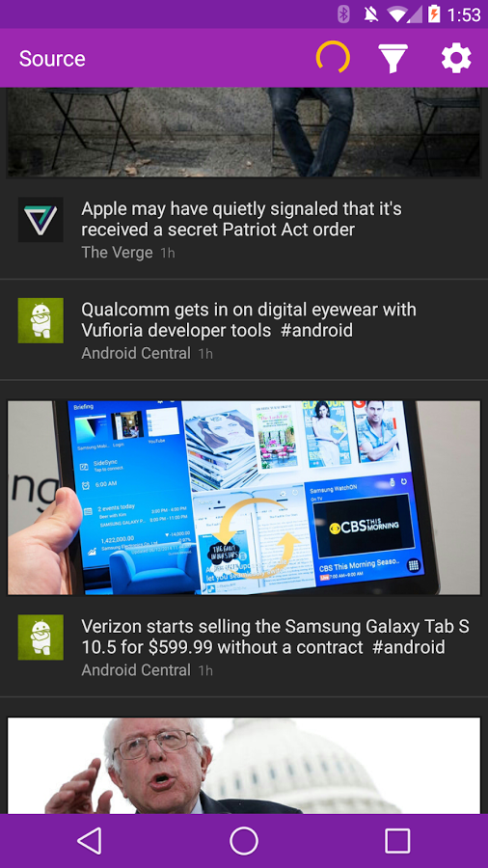Open settings via the gear icon
The image size is (488, 868).
point(456,58)
